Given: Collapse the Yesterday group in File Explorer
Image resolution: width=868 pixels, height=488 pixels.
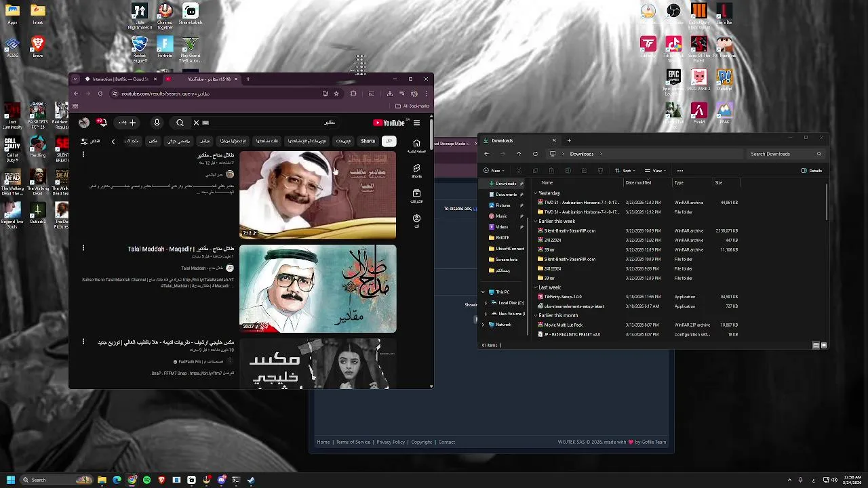Looking at the screenshot, I should pos(535,193).
